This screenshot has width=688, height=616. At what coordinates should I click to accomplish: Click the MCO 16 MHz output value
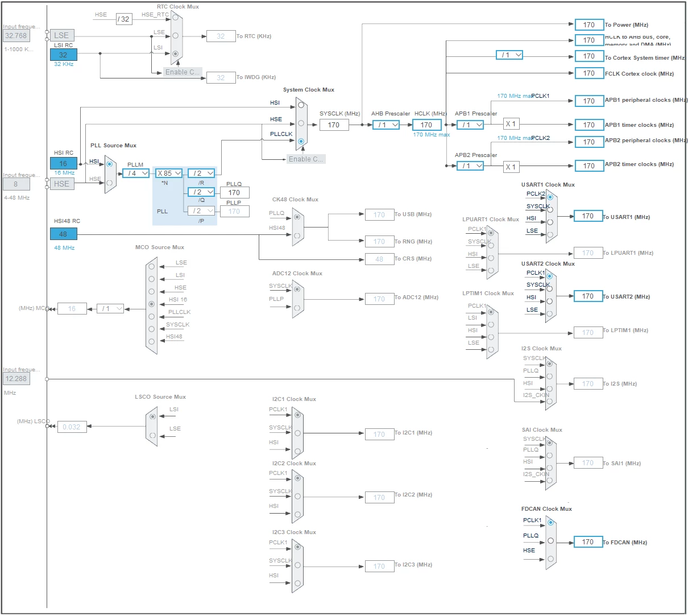click(x=72, y=308)
